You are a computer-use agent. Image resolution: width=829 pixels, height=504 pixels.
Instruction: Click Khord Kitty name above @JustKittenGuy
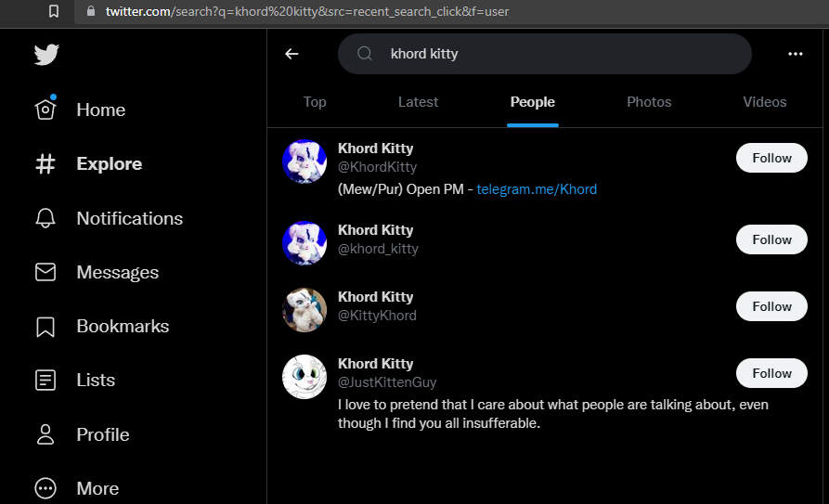(x=375, y=364)
